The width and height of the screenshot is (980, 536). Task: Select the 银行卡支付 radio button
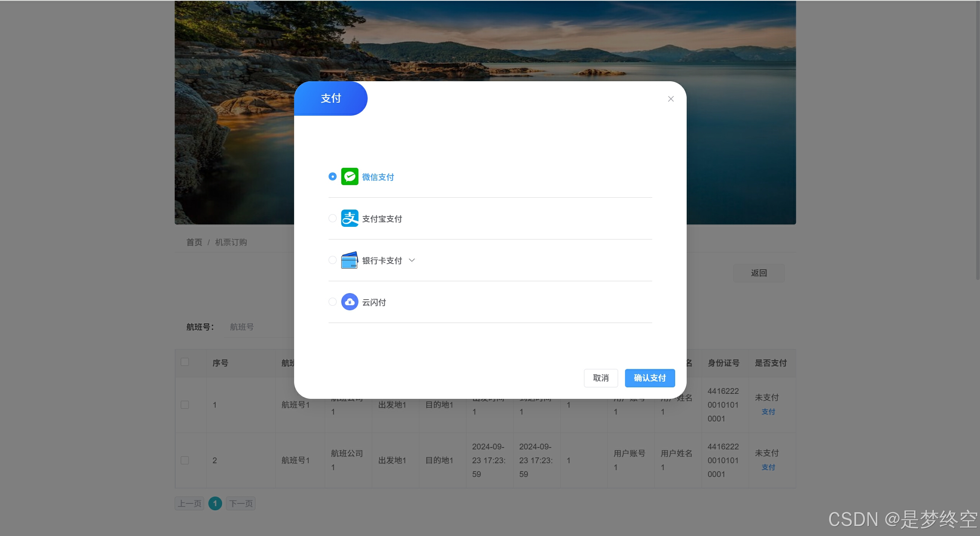coord(332,260)
